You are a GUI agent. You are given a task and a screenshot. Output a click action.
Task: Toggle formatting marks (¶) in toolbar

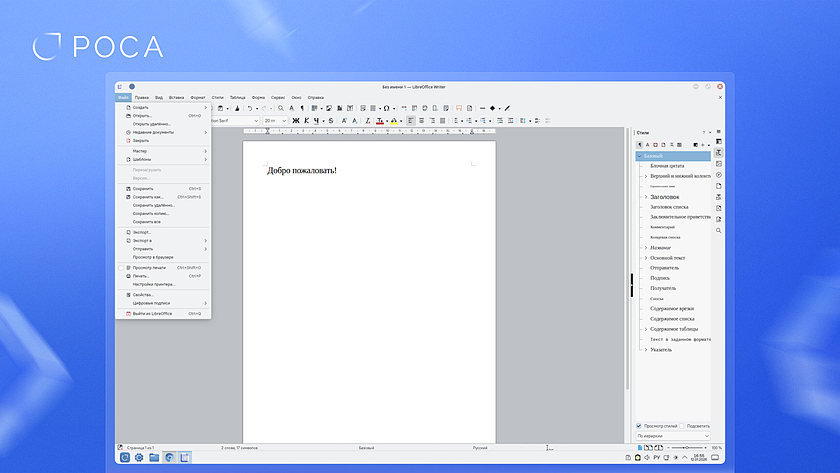point(302,108)
